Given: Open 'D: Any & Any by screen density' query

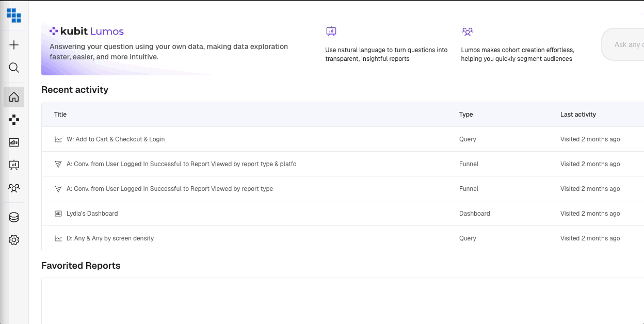Looking at the screenshot, I should pyautogui.click(x=110, y=238).
